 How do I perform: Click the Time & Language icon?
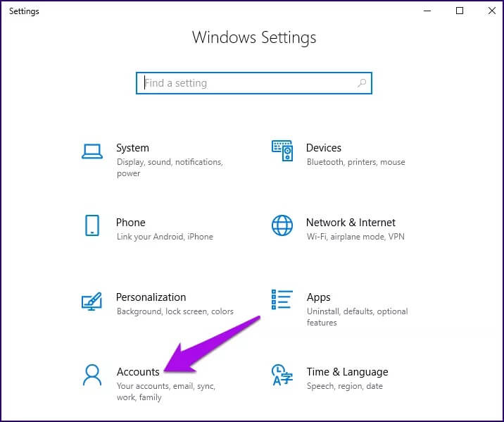coord(282,375)
